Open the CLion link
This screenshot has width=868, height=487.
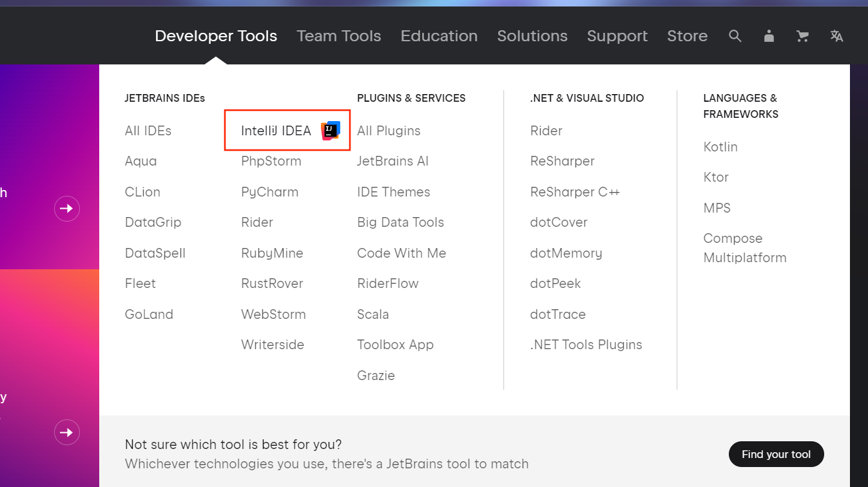pos(142,192)
